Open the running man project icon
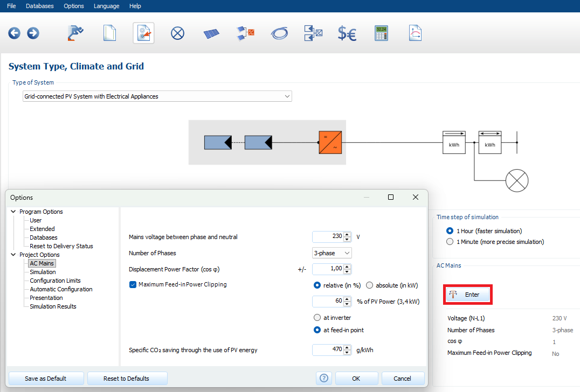 pyautogui.click(x=75, y=33)
